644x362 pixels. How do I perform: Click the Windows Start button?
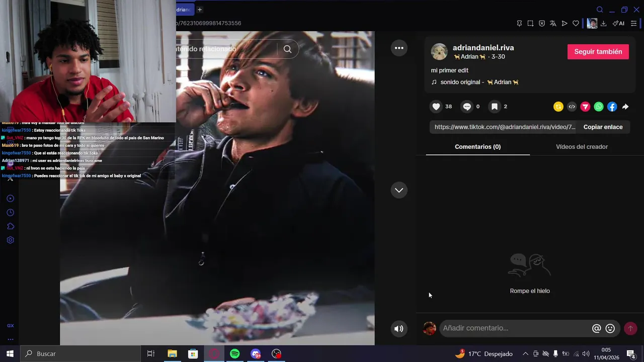pyautogui.click(x=10, y=353)
